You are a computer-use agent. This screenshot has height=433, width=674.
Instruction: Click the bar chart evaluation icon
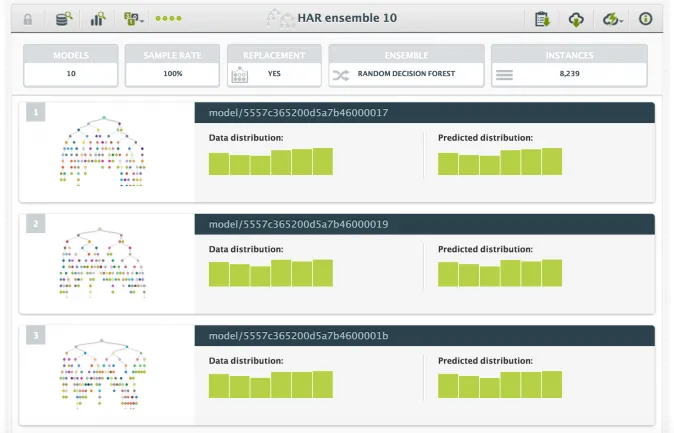tap(98, 18)
